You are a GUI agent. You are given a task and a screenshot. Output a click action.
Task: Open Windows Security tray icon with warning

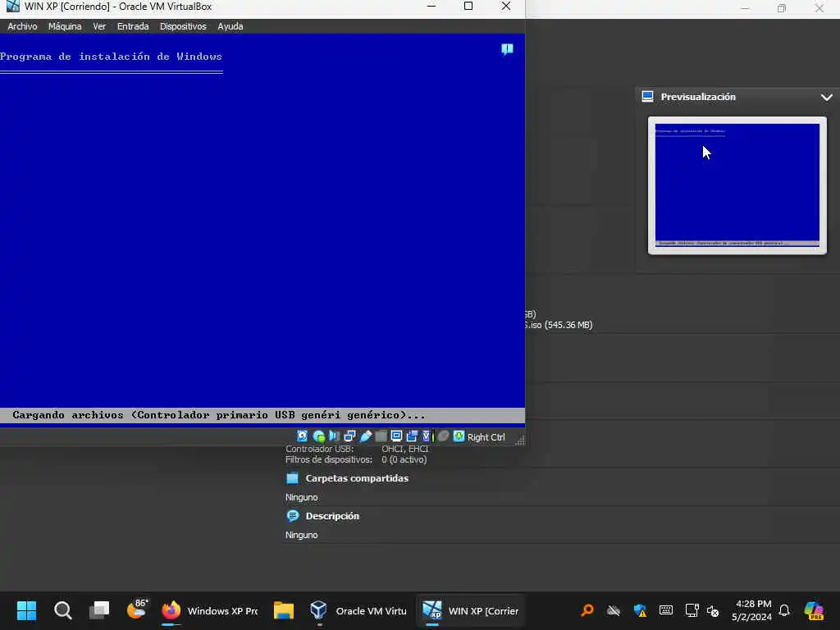pyautogui.click(x=640, y=610)
